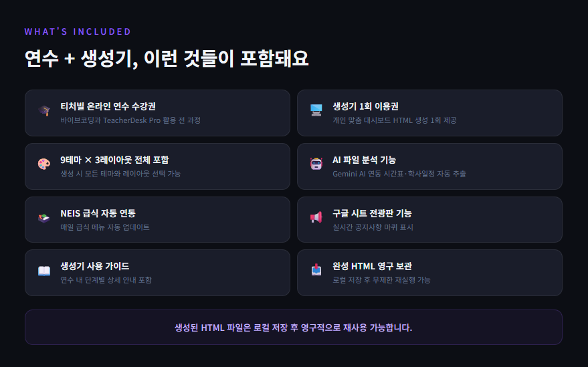Click the graduation cap icon
The height and width of the screenshot is (367, 588).
click(x=44, y=111)
